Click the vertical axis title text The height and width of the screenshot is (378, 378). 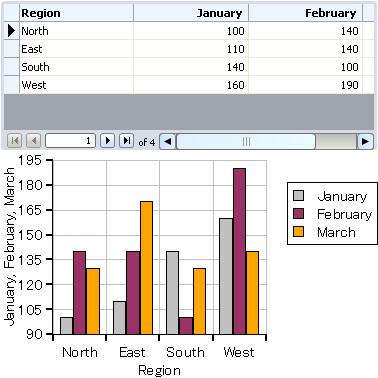tap(10, 247)
